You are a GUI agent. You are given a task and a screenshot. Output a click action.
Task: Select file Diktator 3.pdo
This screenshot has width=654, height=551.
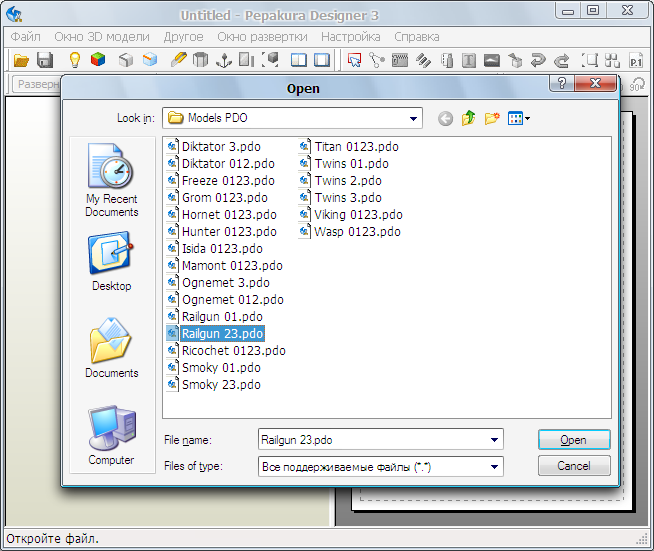[x=214, y=147]
